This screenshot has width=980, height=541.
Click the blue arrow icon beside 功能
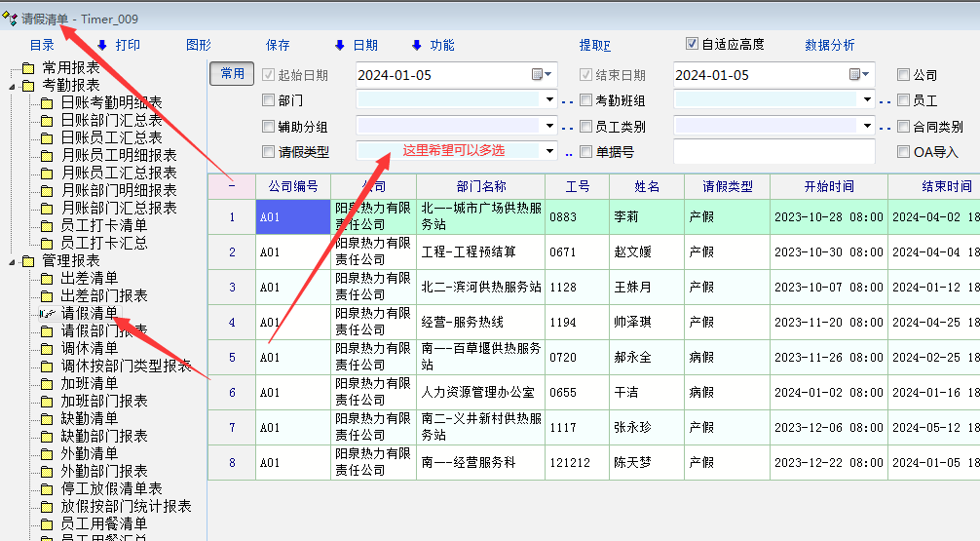[416, 45]
